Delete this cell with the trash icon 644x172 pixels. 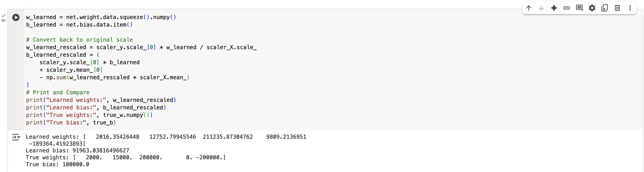tap(617, 8)
